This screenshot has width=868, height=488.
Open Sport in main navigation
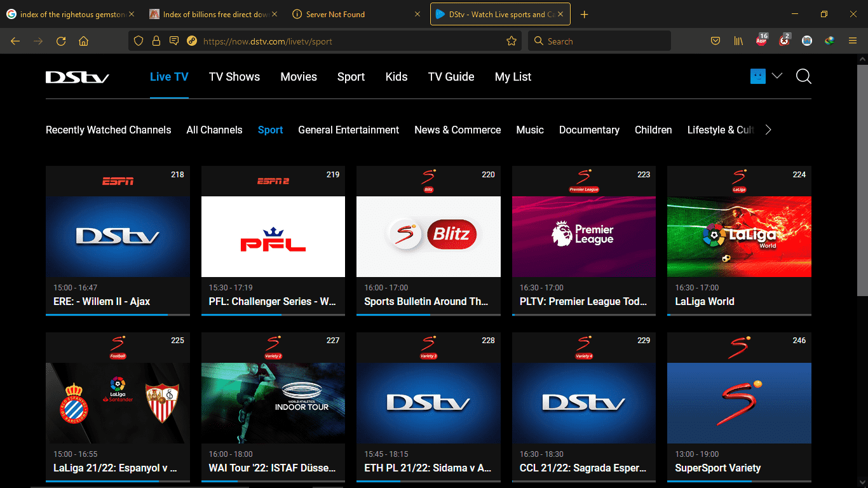click(x=351, y=77)
